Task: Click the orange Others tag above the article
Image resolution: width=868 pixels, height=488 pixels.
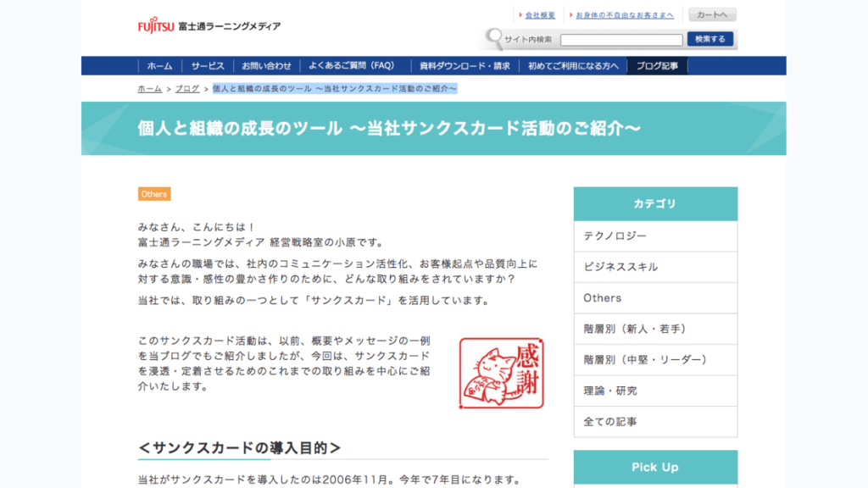Action: (x=154, y=193)
